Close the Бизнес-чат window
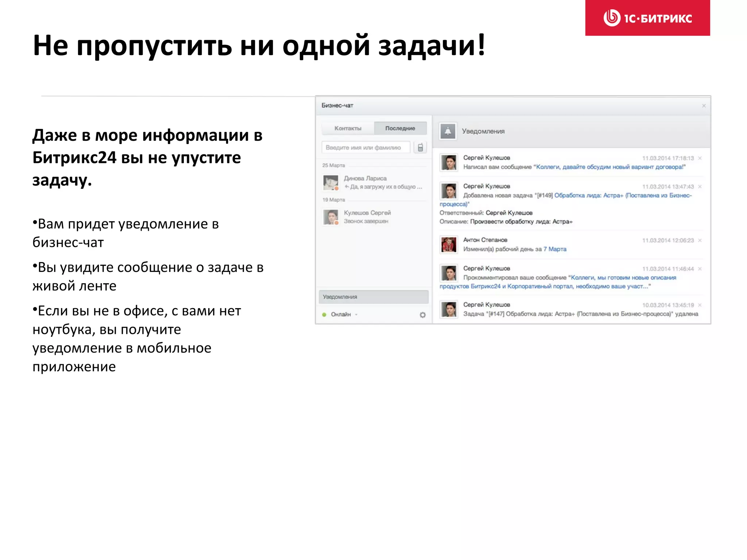 click(x=704, y=106)
